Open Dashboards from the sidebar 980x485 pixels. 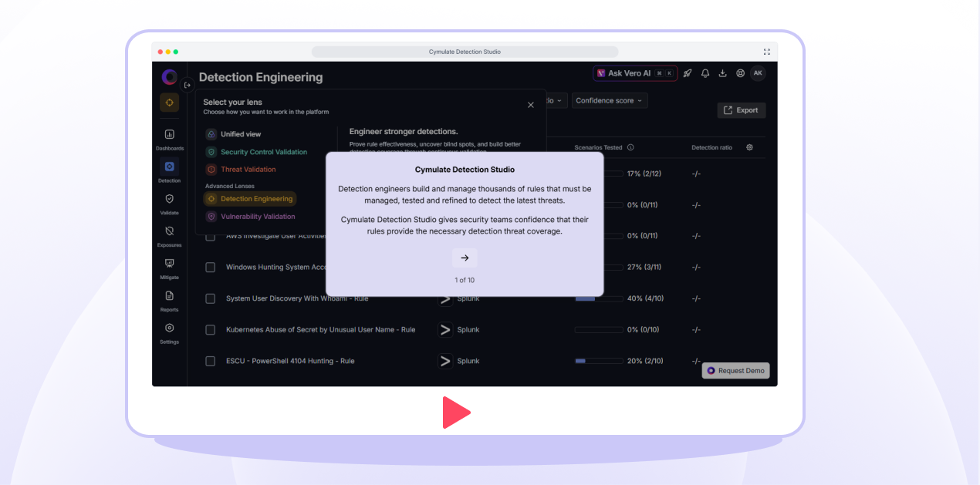pos(170,139)
